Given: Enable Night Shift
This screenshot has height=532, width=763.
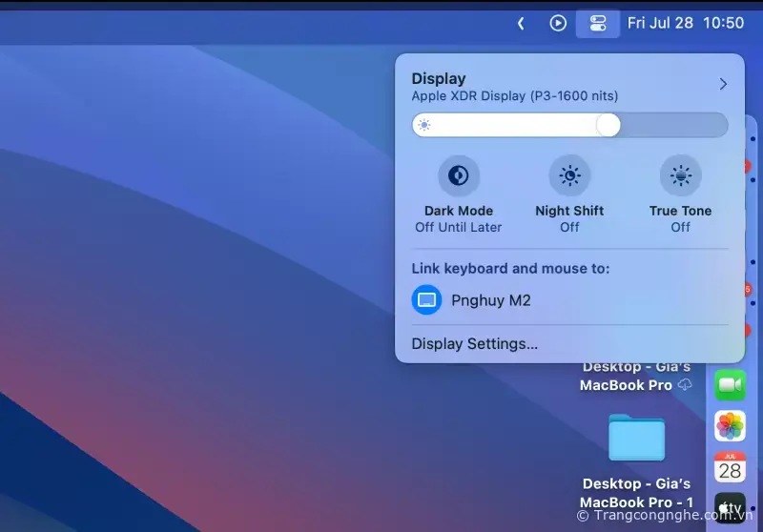Looking at the screenshot, I should (x=569, y=175).
